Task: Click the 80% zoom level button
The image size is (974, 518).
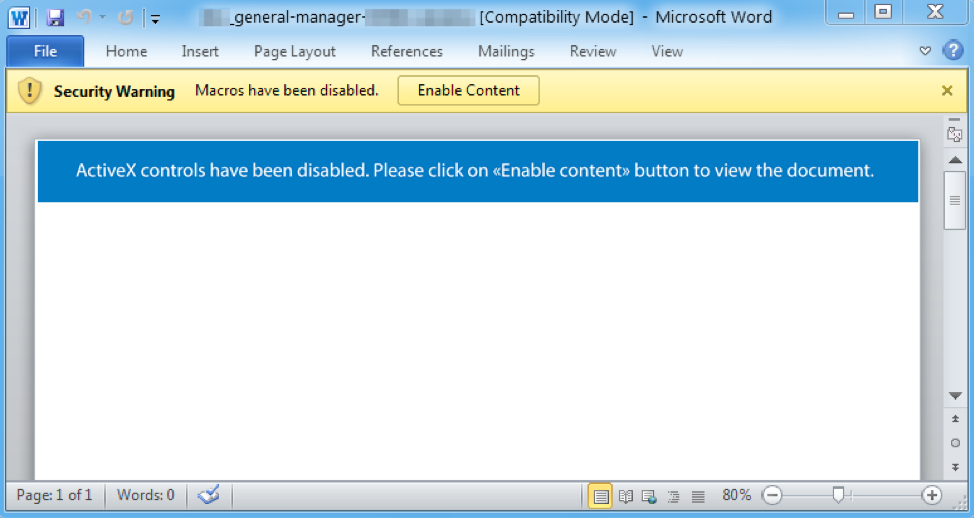Action: pos(737,495)
